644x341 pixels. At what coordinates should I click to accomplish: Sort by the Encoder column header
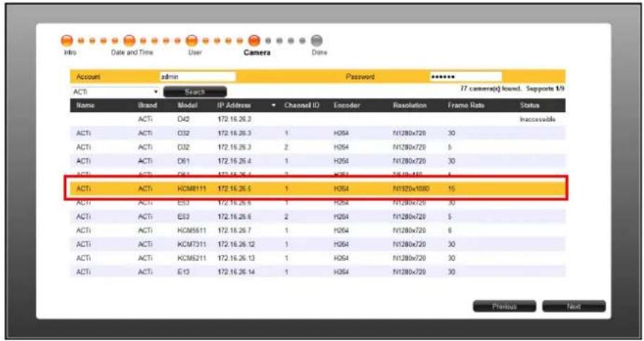[x=347, y=105]
